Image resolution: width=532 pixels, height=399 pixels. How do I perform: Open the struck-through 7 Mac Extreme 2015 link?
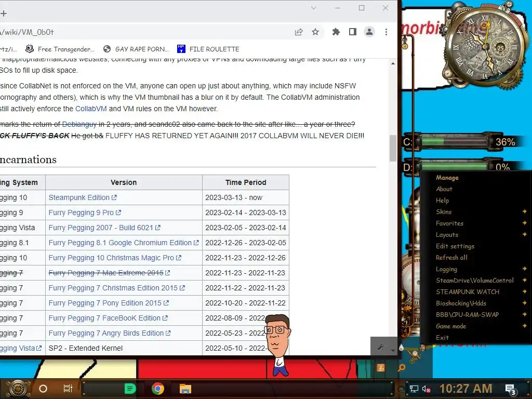click(109, 273)
